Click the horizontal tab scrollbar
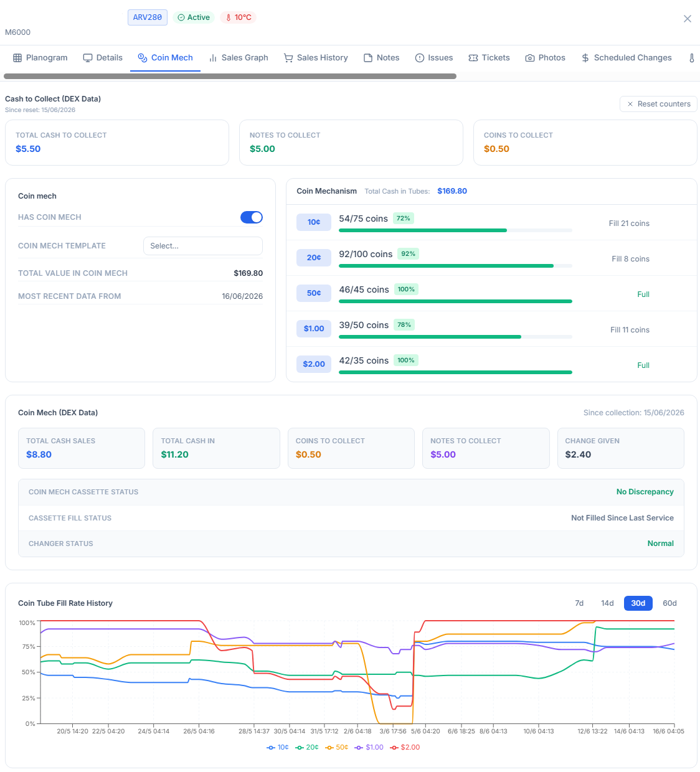 (x=230, y=77)
